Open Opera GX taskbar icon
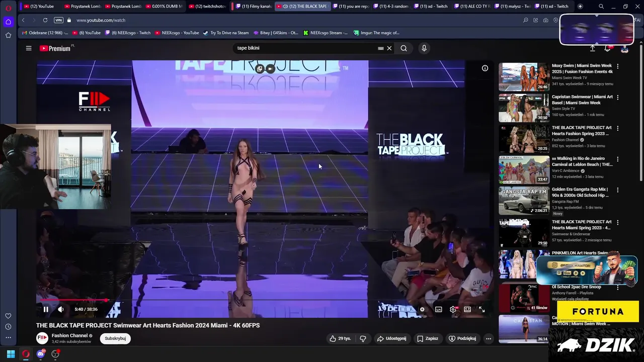 26,354
